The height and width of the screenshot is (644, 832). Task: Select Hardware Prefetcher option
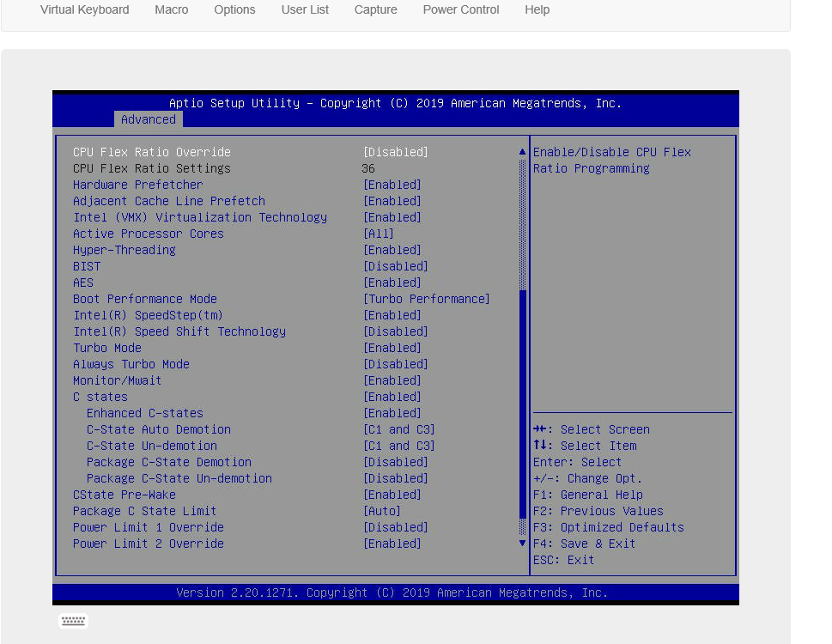(x=138, y=185)
